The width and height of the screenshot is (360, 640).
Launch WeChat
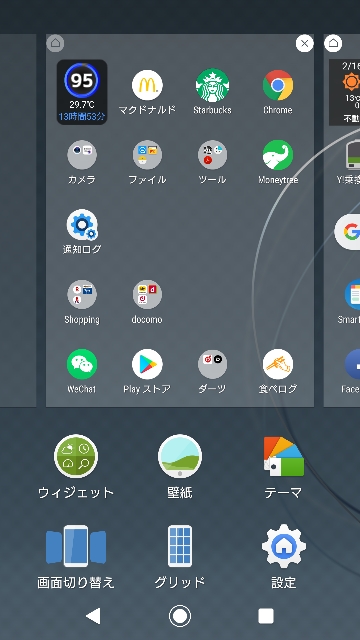coord(82,364)
